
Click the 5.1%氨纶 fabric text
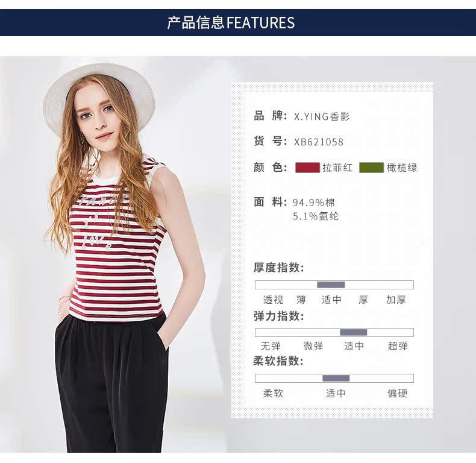316,216
